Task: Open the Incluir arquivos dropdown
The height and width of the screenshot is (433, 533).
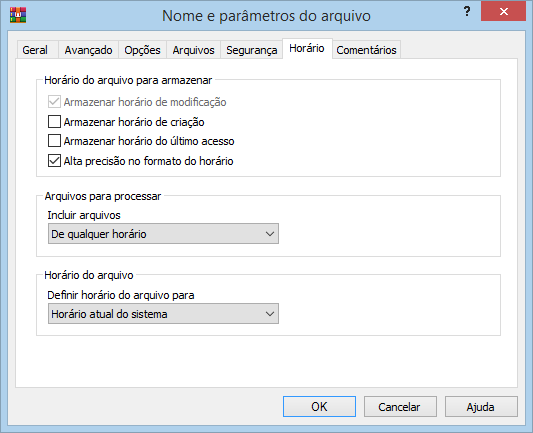Action: (x=163, y=234)
